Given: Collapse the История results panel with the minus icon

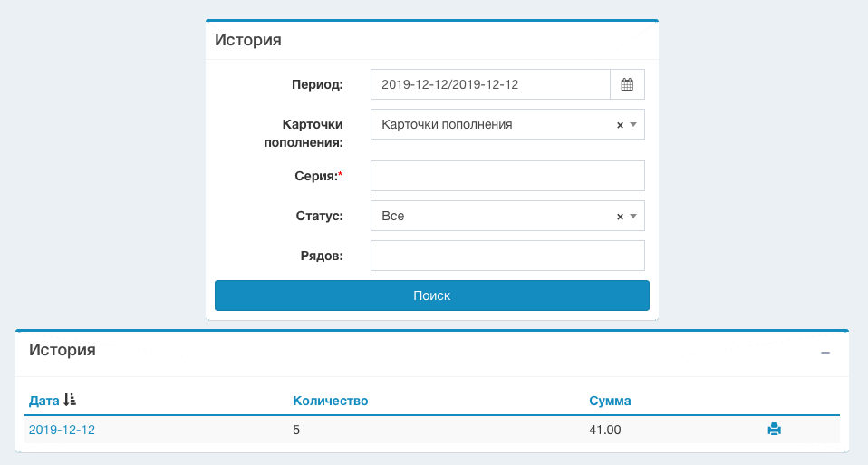Looking at the screenshot, I should pos(825,353).
